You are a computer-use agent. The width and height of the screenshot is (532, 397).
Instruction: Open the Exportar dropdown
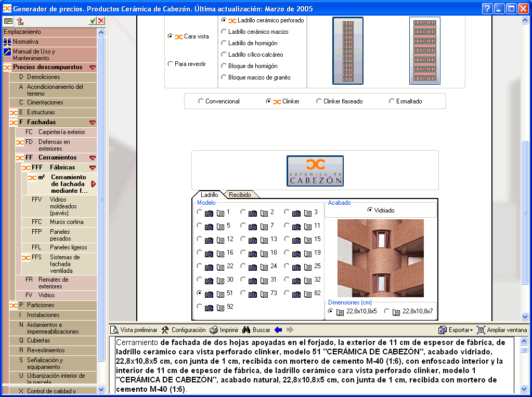pyautogui.click(x=456, y=330)
